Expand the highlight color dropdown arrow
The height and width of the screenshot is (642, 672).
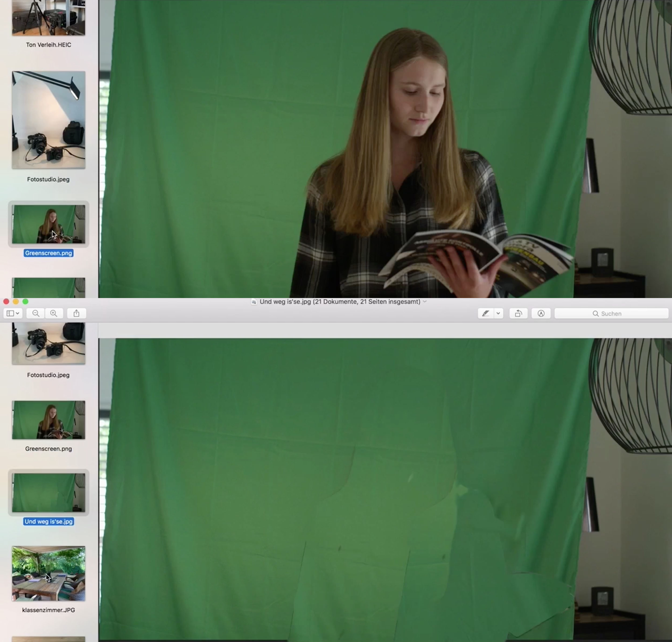[x=498, y=313]
